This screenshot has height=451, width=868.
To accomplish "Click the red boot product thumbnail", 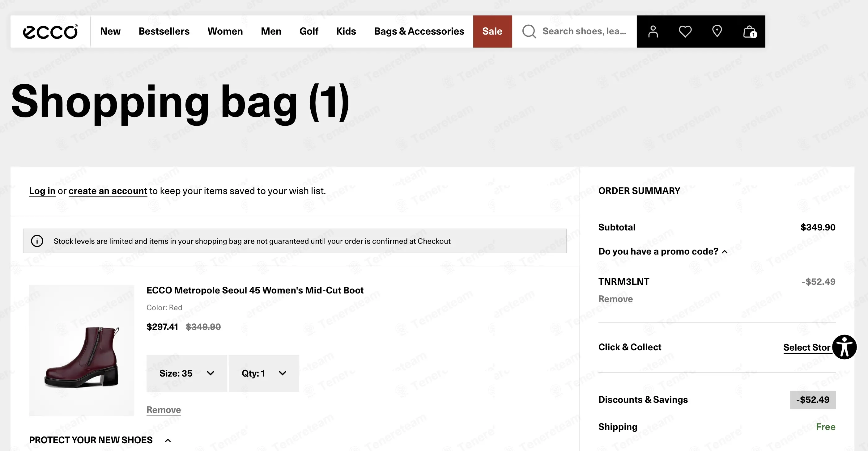I will click(82, 350).
